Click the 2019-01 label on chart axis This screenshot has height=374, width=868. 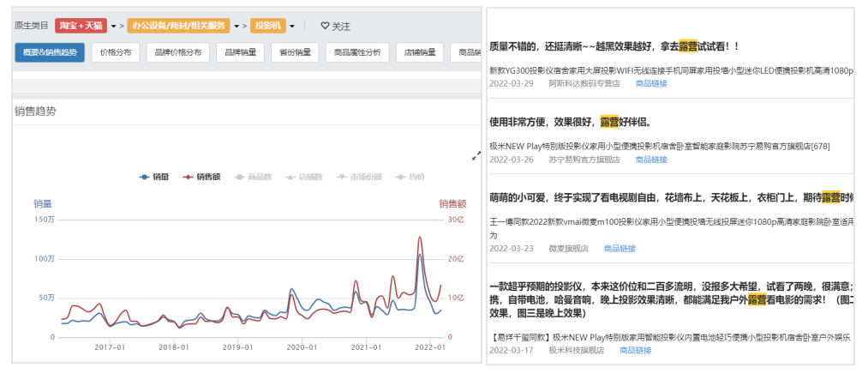tap(238, 347)
